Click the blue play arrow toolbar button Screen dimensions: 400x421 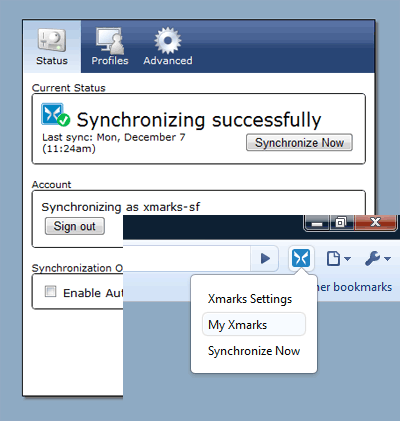click(265, 258)
